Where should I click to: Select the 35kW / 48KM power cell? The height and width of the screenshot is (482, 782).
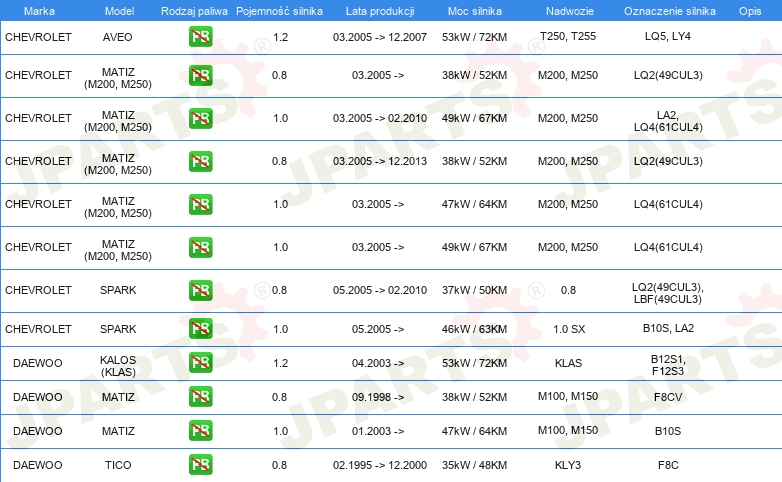(474, 465)
